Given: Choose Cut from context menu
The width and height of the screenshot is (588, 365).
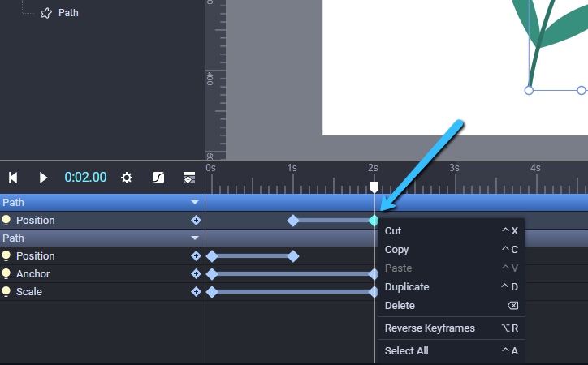Looking at the screenshot, I should tap(452, 230).
